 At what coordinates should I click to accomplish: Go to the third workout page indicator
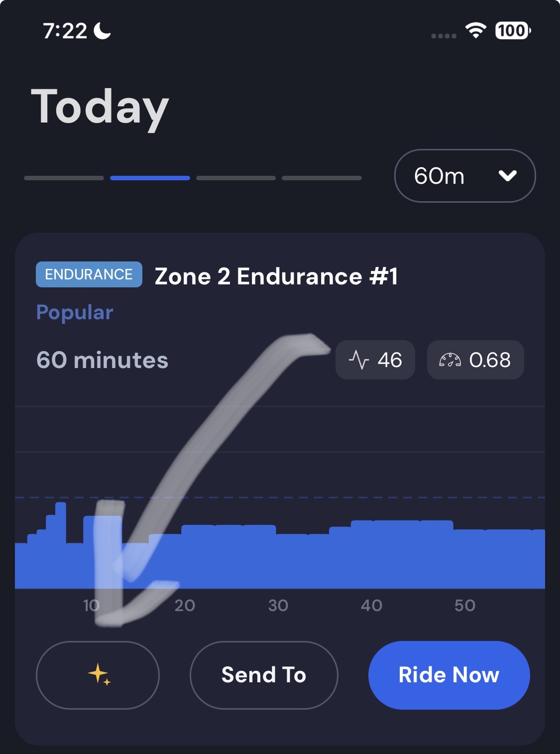236,178
